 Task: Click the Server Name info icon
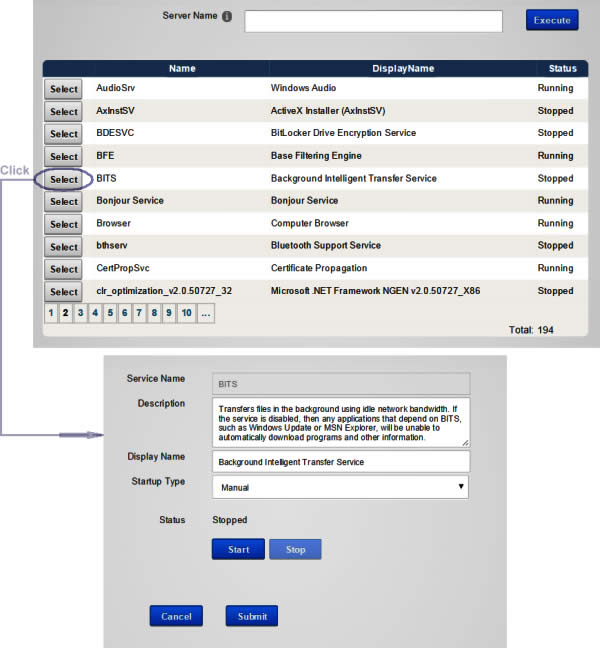[227, 17]
